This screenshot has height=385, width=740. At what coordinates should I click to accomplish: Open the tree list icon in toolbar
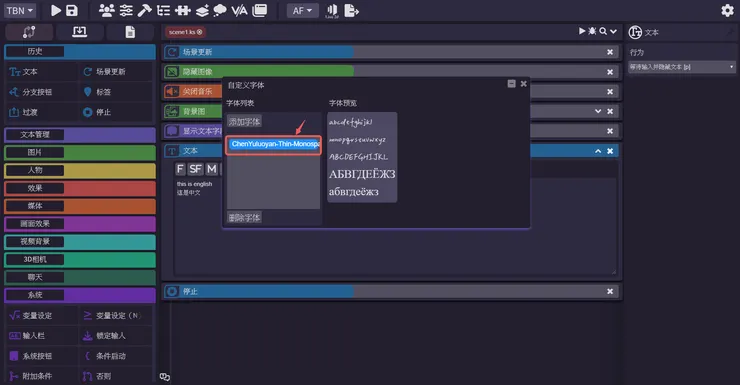click(164, 10)
